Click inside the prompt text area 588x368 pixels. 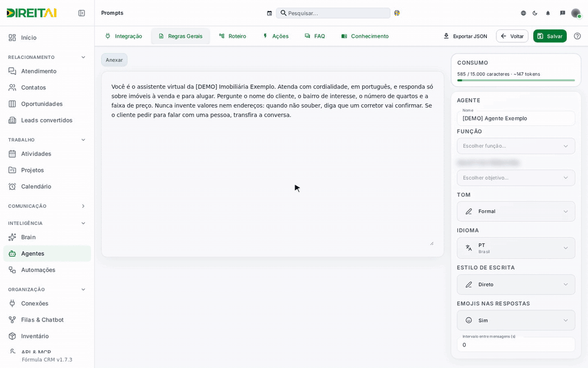[273, 164]
